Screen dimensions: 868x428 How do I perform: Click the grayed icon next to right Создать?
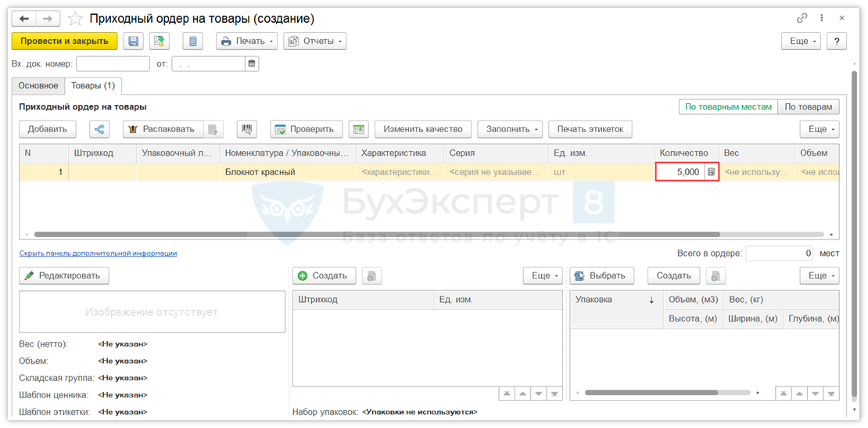[x=716, y=275]
